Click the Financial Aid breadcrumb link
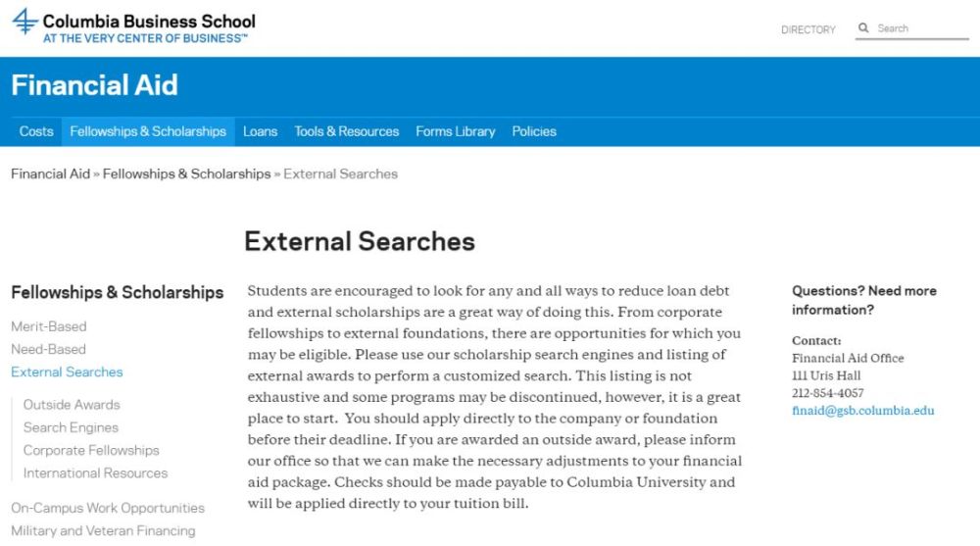 click(51, 174)
